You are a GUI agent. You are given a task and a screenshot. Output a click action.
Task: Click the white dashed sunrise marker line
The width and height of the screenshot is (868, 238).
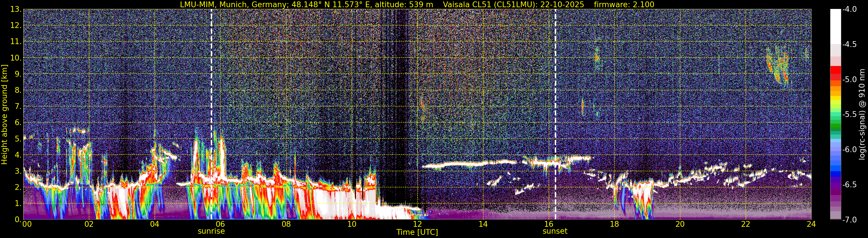(x=211, y=114)
